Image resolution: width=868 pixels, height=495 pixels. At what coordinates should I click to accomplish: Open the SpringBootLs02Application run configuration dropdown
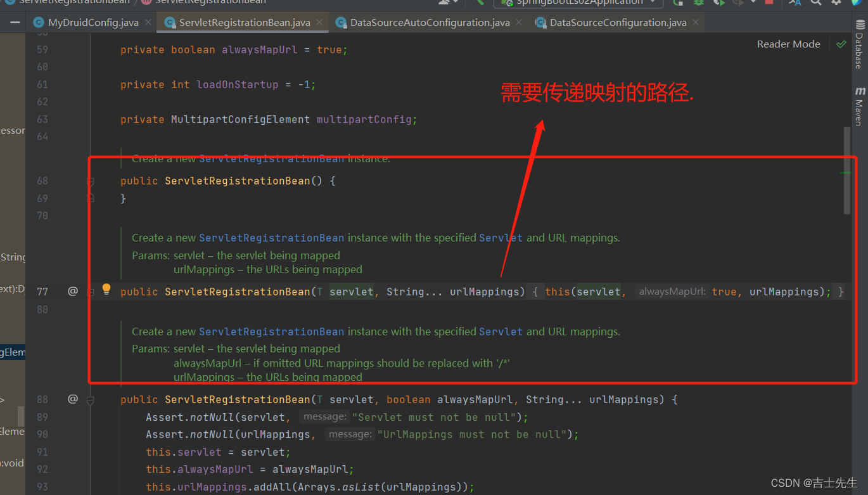click(x=578, y=3)
